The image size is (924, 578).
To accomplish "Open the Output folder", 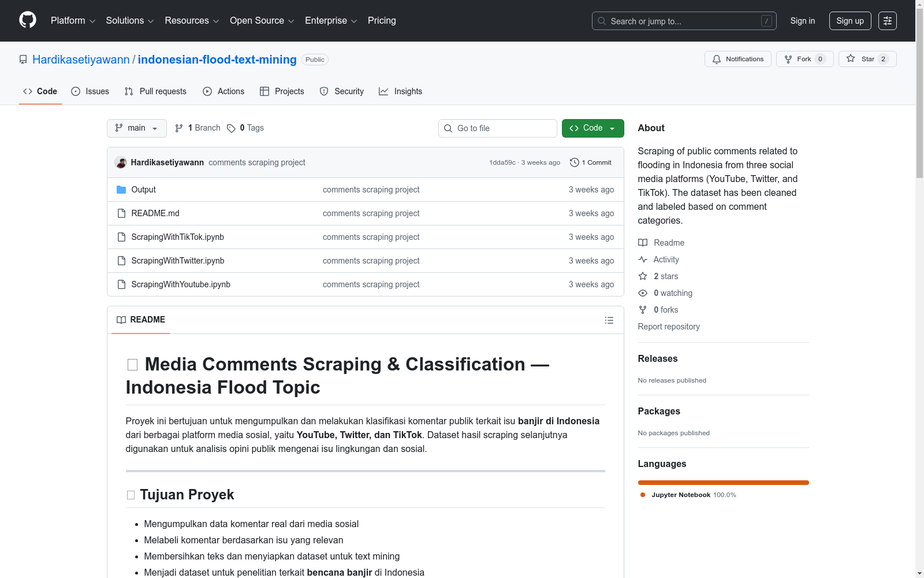I will 143,190.
